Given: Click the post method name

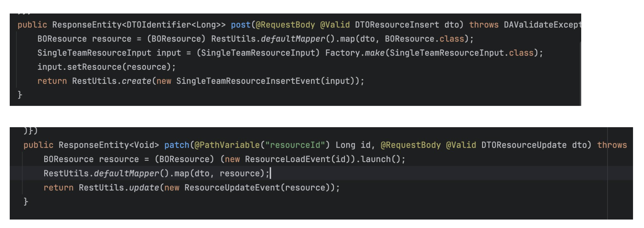Looking at the screenshot, I should tap(241, 25).
